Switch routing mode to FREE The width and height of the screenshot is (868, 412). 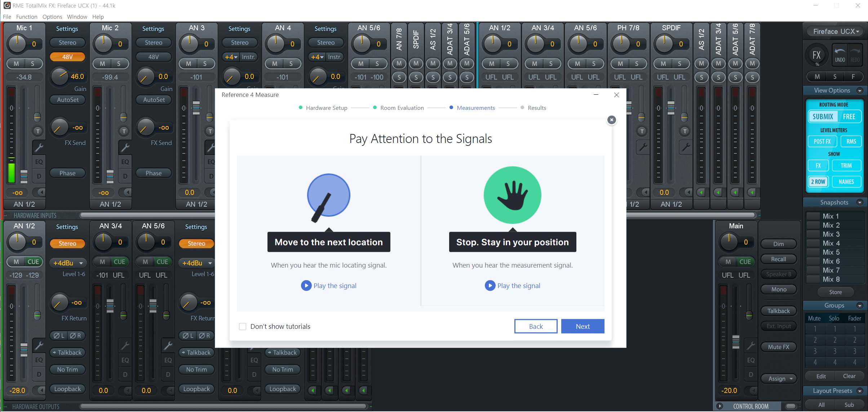coord(849,117)
